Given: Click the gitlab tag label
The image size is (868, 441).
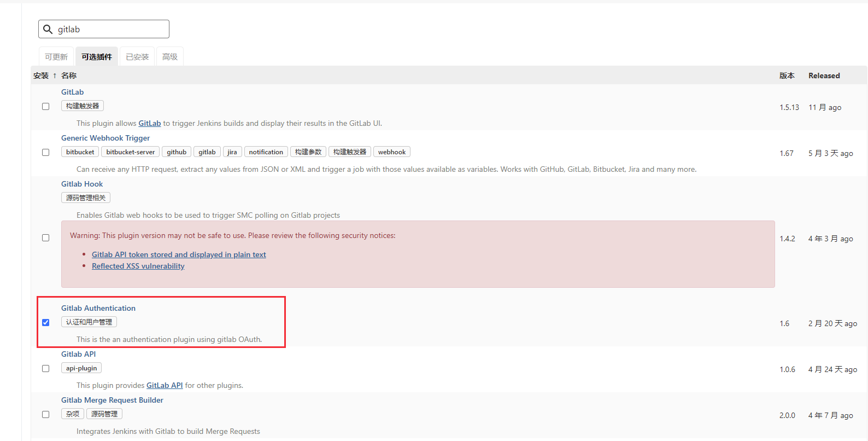Looking at the screenshot, I should 207,152.
